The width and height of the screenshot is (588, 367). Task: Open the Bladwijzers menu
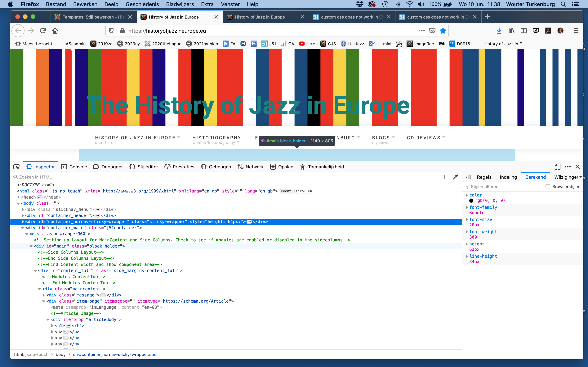pyautogui.click(x=180, y=4)
